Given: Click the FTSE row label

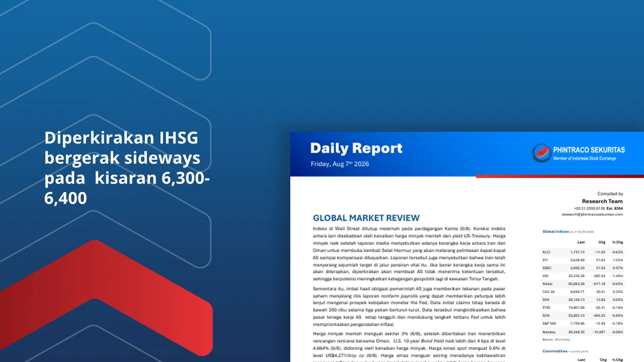Looking at the screenshot, I should point(547,308).
